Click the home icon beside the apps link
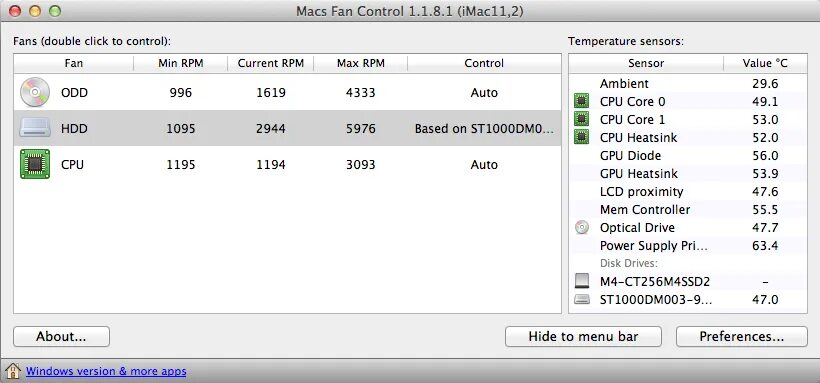 click(13, 371)
